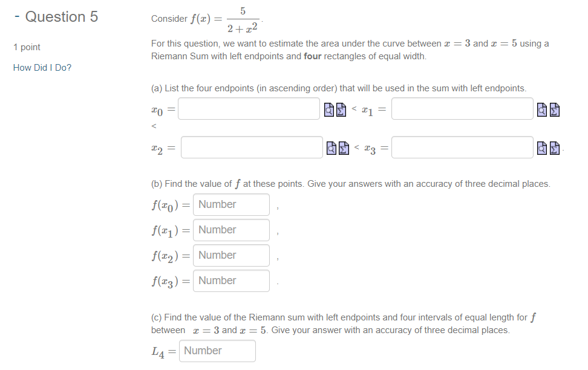The width and height of the screenshot is (588, 370).
Task: Click the f(x2) Number box
Action: pos(230,255)
